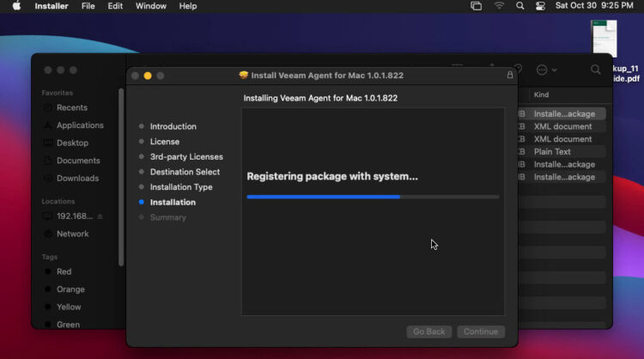Click the Network globe icon in sidebar
This screenshot has width=644, height=359.
click(x=48, y=234)
